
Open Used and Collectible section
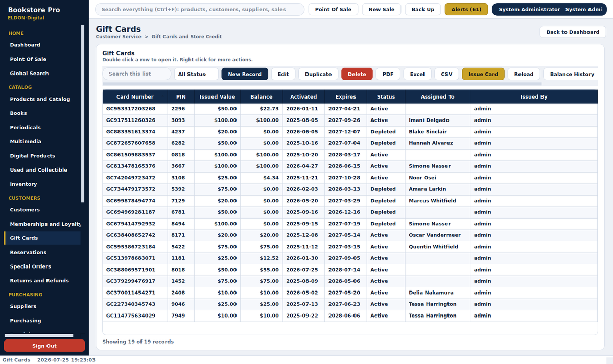[42, 170]
